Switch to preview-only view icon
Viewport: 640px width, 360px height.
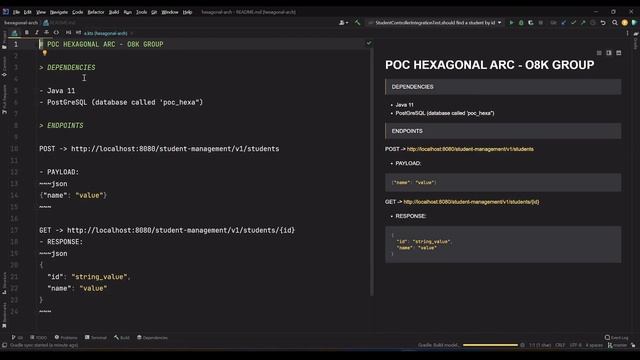(619, 53)
